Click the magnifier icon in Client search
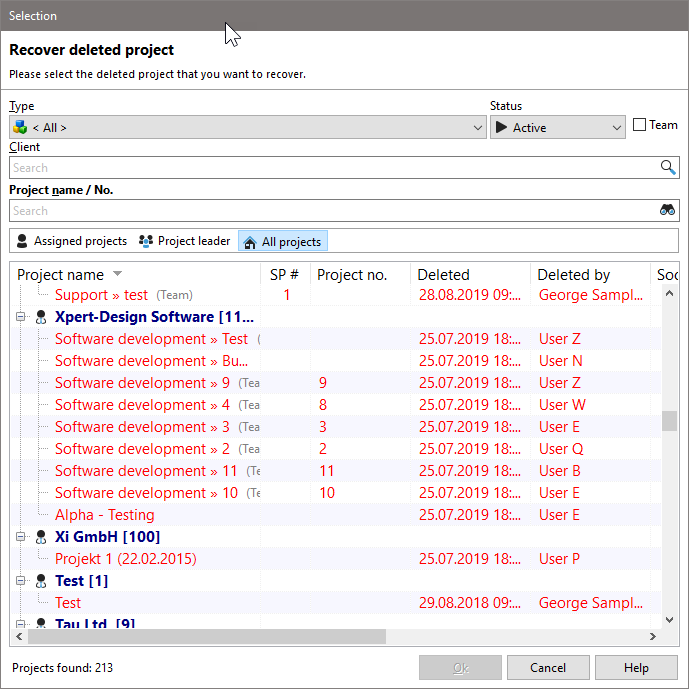Screen dimensions: 689x689 click(x=668, y=168)
